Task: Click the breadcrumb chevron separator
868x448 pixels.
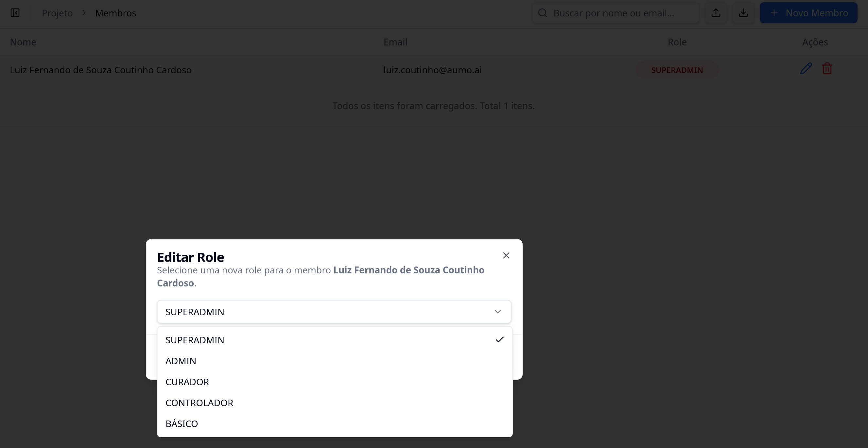Action: 84,13
